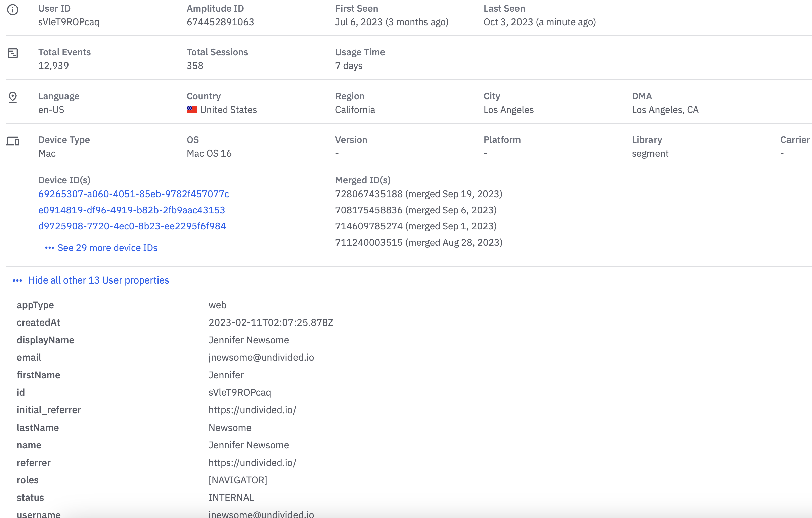Open device ID starting with e0914819
Viewport: 812px width, 518px height.
coord(132,210)
